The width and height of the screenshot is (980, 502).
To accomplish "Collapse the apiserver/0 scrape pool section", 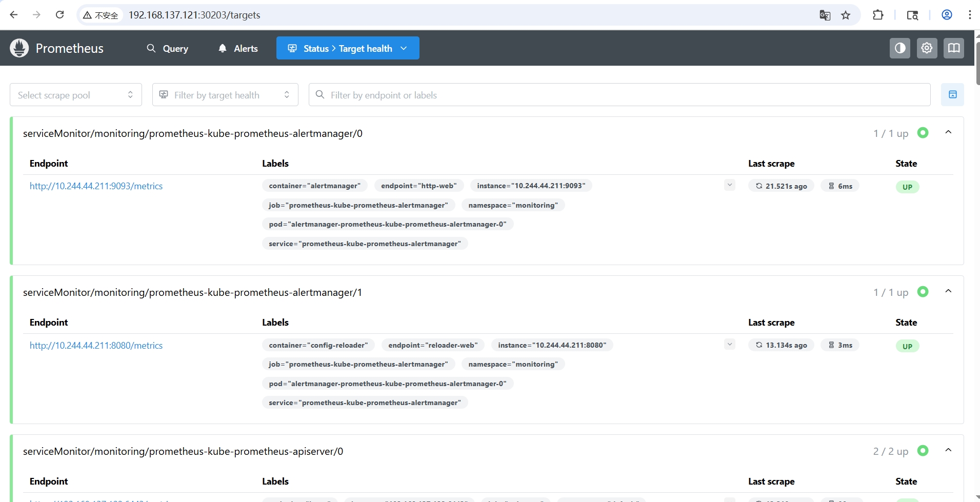I will (x=948, y=451).
